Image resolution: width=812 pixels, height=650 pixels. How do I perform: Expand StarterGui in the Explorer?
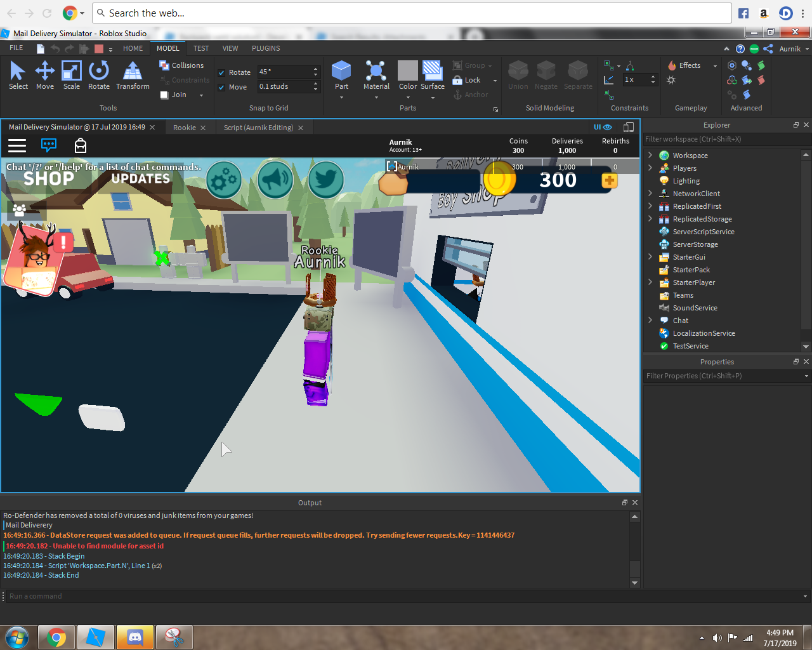tap(650, 256)
